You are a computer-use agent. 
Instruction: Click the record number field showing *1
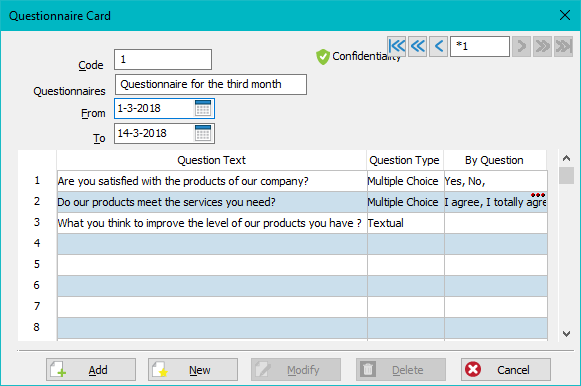coord(480,46)
